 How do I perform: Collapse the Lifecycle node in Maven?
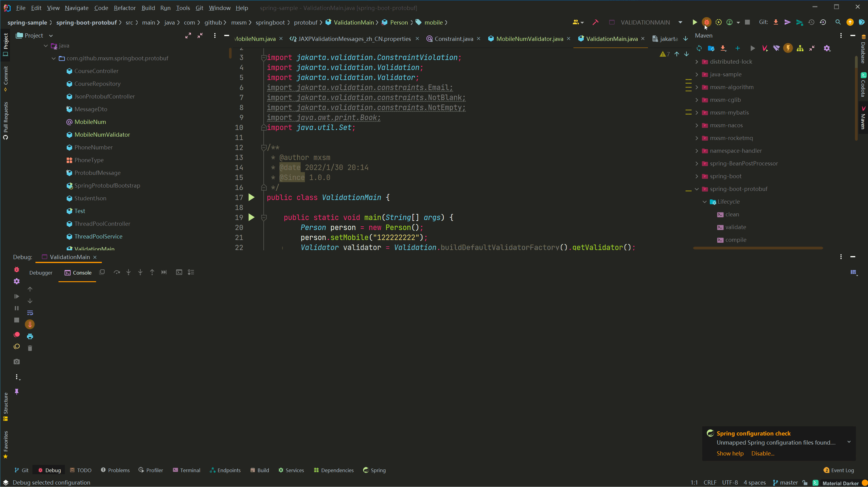click(x=705, y=202)
